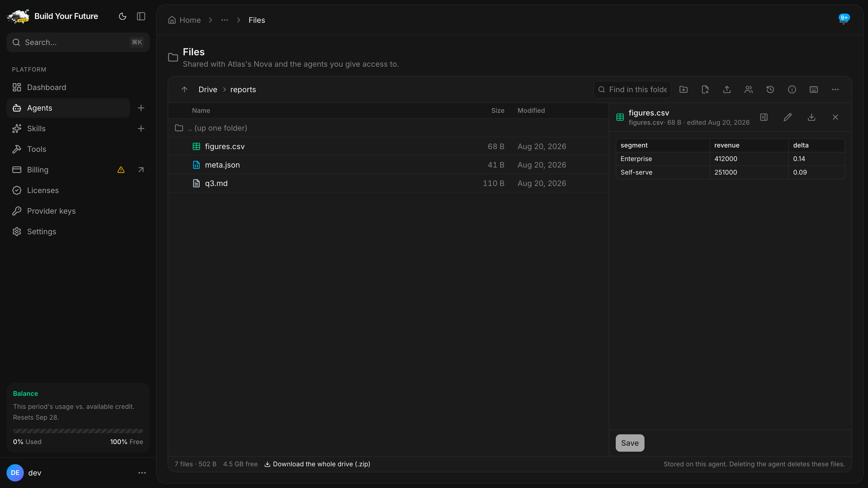Select meta.json file
The height and width of the screenshot is (488, 868).
(x=388, y=165)
